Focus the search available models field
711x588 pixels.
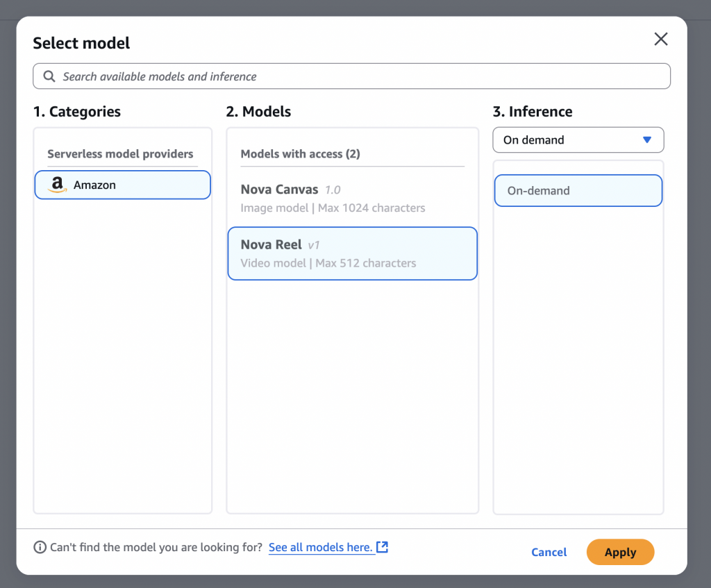click(x=361, y=76)
